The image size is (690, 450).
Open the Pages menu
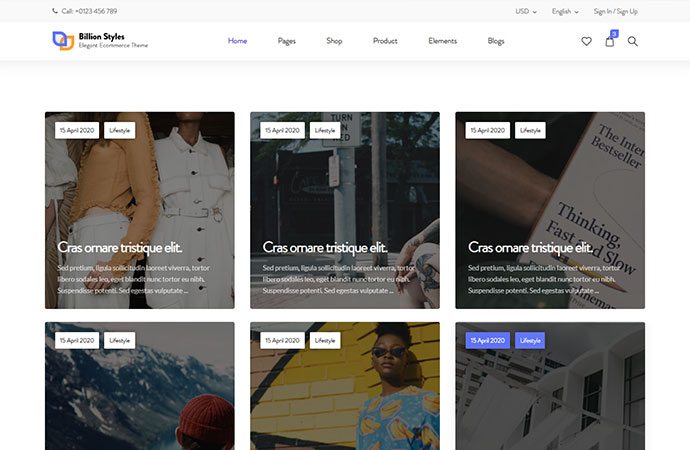click(x=286, y=41)
